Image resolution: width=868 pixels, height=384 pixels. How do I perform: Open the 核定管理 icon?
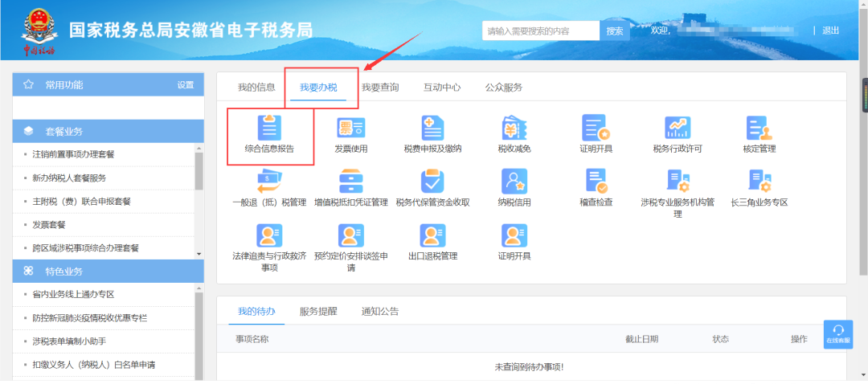(759, 129)
